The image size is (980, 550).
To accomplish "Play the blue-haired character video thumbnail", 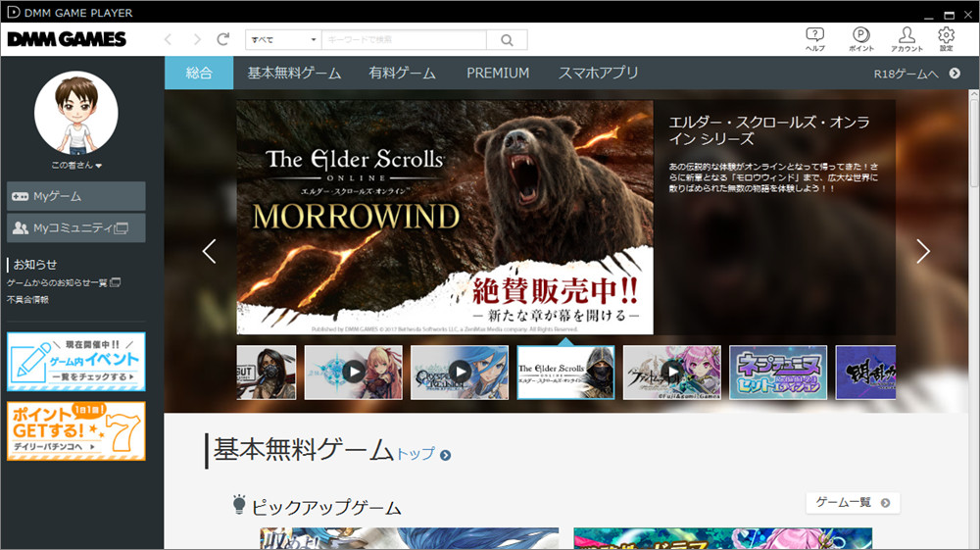I will pos(460,373).
